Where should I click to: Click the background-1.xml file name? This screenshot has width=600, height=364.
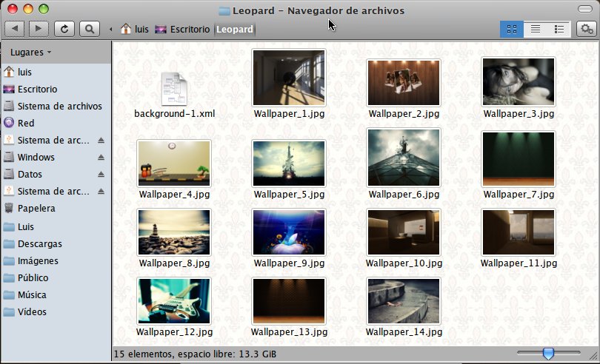point(175,113)
